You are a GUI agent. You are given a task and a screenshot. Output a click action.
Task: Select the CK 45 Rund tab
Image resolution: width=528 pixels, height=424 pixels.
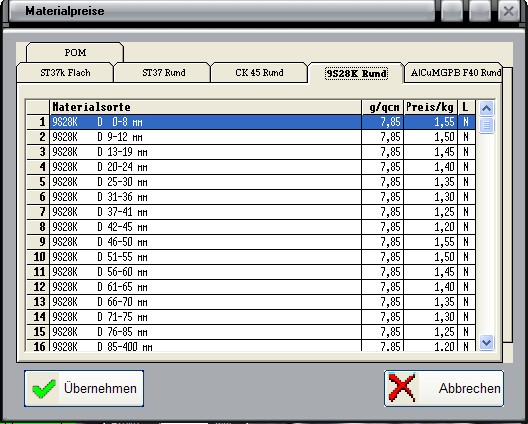259,73
